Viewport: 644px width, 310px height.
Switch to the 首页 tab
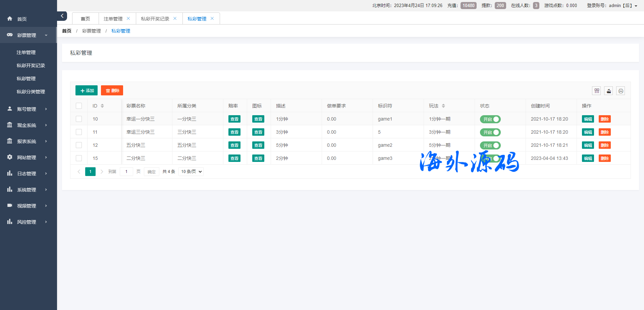86,19
